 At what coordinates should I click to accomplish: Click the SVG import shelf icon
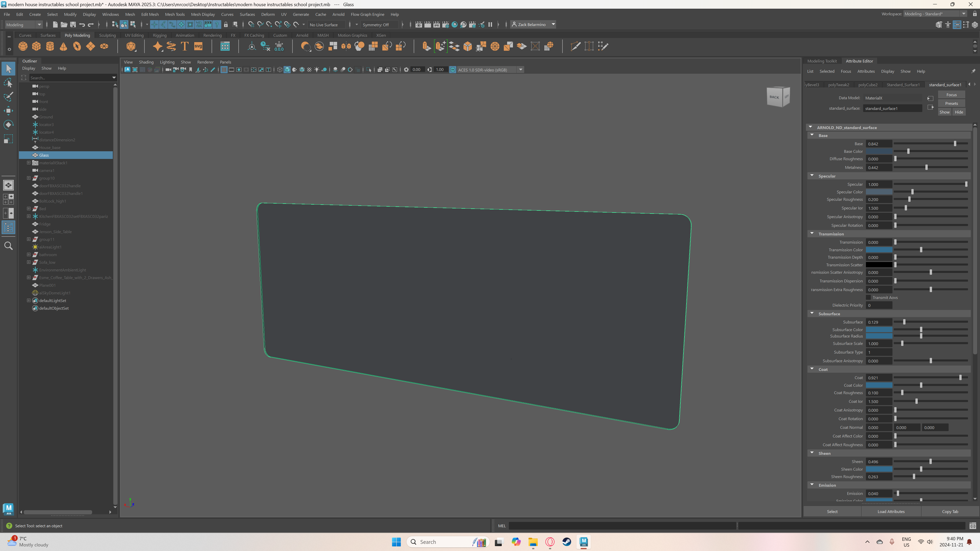click(198, 46)
